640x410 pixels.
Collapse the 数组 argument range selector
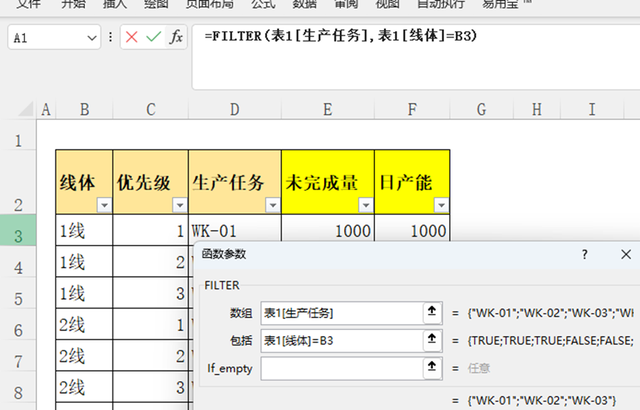pos(432,313)
